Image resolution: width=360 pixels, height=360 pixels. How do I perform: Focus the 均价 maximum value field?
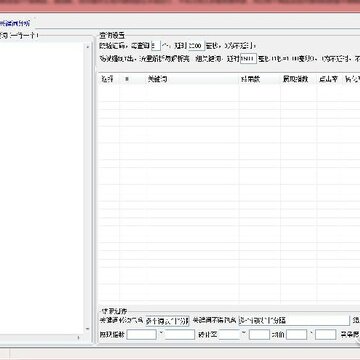pyautogui.click(x=325, y=334)
